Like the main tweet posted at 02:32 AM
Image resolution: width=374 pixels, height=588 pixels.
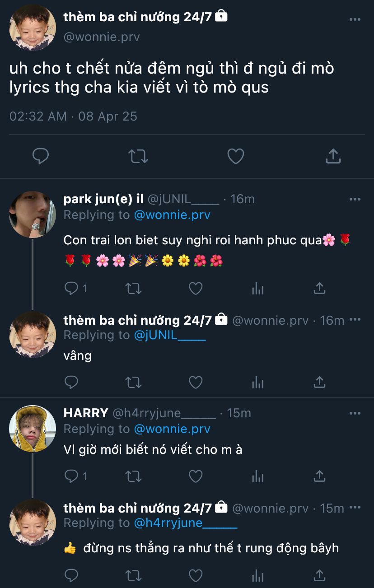(235, 156)
